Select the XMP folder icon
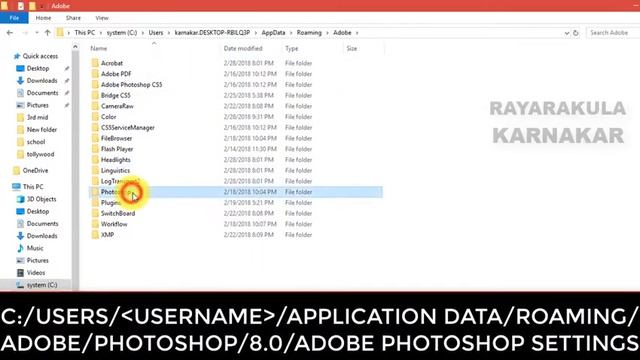This screenshot has height=360, width=640. pos(95,235)
